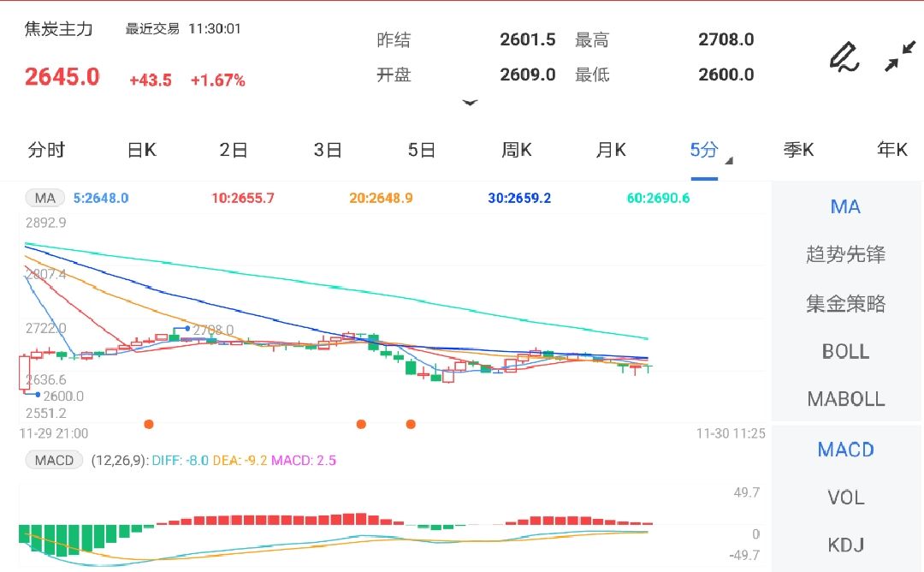Choose 集金策略 indicator in sidebar
The image size is (924, 572).
tap(845, 304)
